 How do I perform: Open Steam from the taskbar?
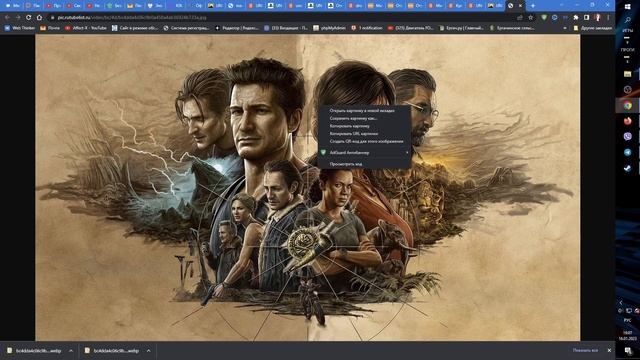point(627,168)
